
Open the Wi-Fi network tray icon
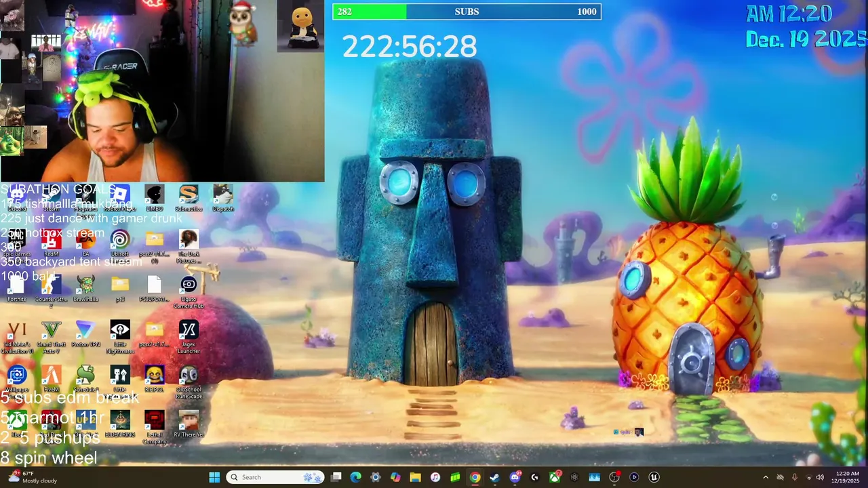click(x=808, y=477)
